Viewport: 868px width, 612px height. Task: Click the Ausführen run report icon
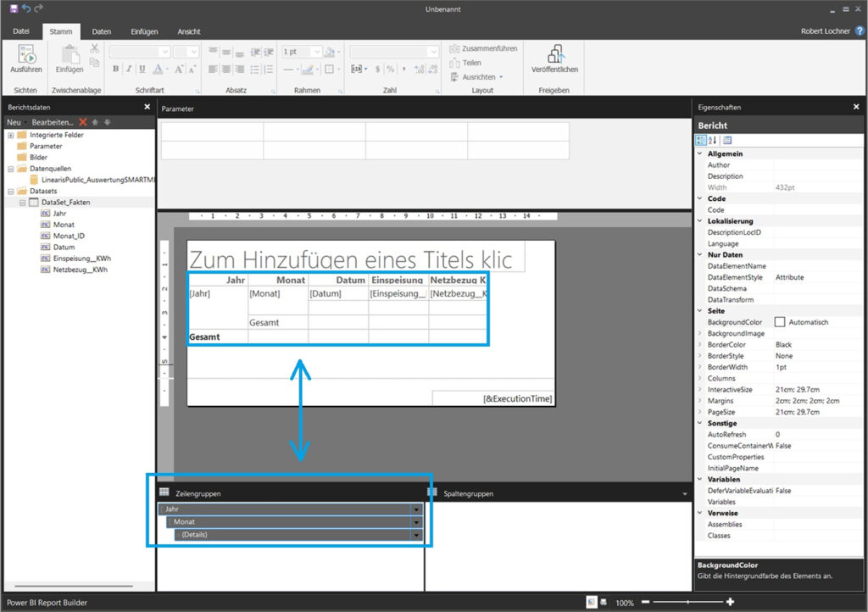[25, 58]
